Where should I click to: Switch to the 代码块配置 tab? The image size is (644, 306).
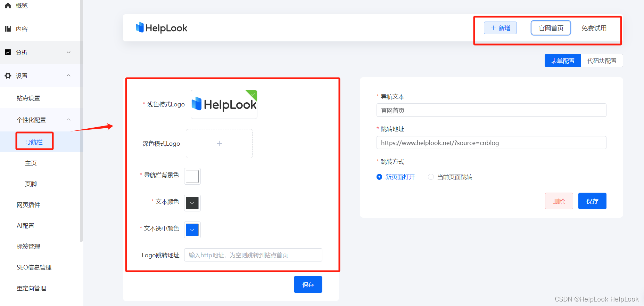coord(602,61)
